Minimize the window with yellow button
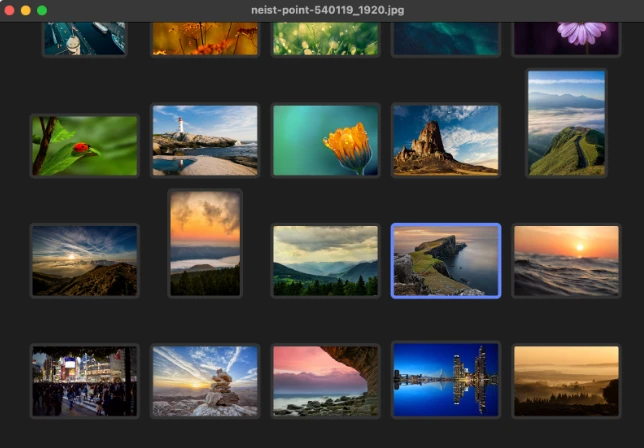The height and width of the screenshot is (448, 644). [x=26, y=10]
